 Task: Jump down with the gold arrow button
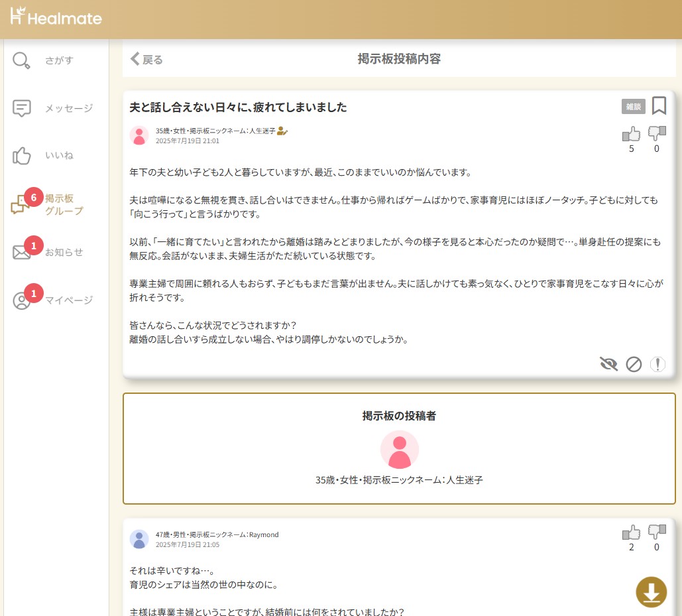(651, 591)
